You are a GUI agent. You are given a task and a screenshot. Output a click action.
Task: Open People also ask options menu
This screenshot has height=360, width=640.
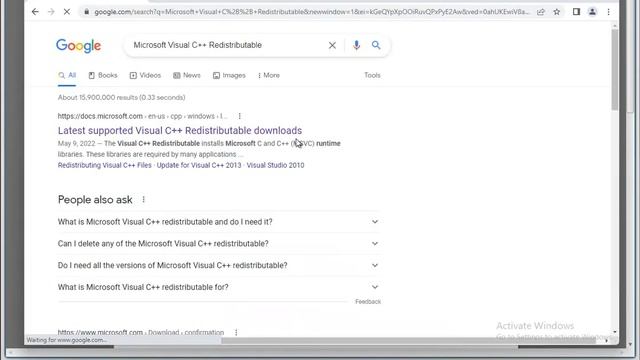point(143,200)
